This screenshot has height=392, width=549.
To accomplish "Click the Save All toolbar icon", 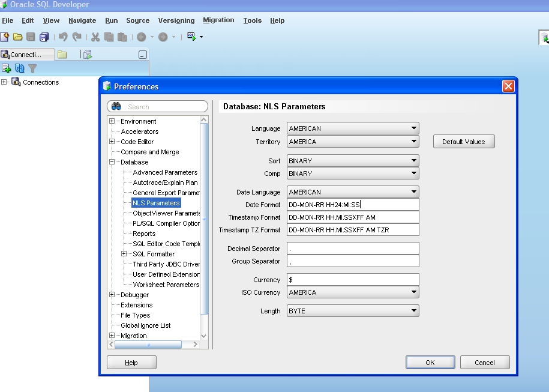I will (44, 37).
